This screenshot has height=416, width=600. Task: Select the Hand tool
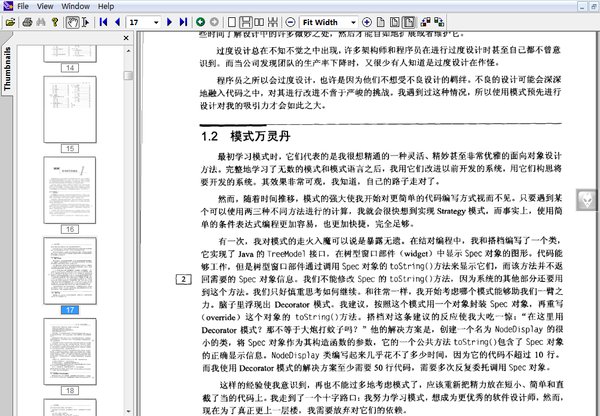click(x=72, y=22)
